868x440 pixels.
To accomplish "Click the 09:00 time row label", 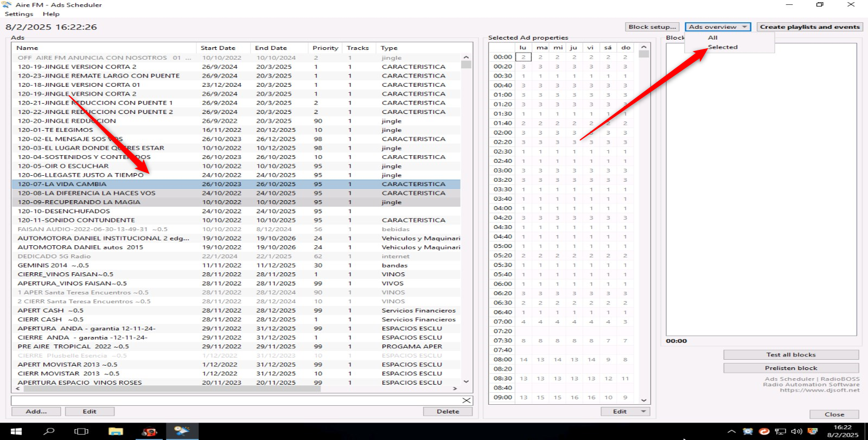I will [502, 397].
